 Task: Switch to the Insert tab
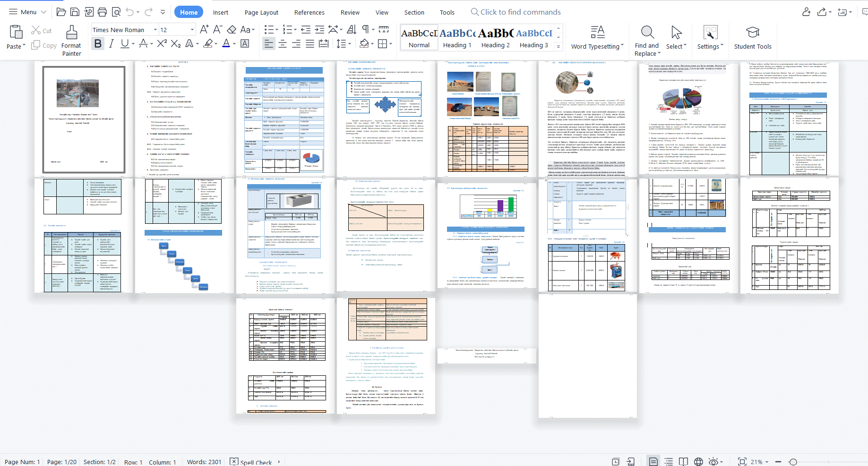220,12
